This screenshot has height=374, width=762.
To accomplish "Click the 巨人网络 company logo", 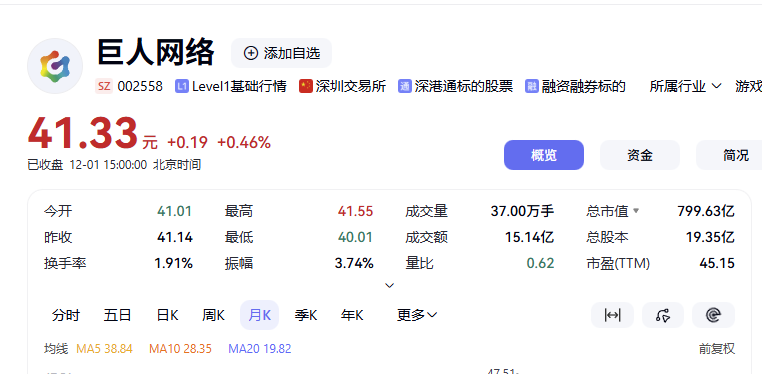I will 55,66.
